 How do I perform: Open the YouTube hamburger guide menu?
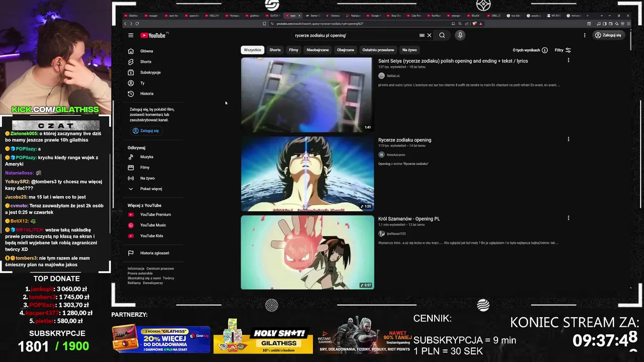(x=131, y=35)
